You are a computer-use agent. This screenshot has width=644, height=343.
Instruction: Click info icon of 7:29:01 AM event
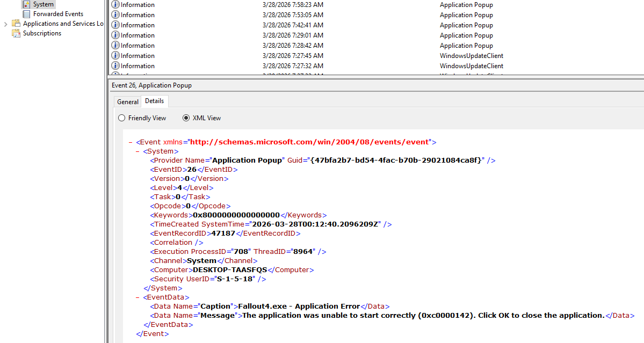tap(115, 35)
